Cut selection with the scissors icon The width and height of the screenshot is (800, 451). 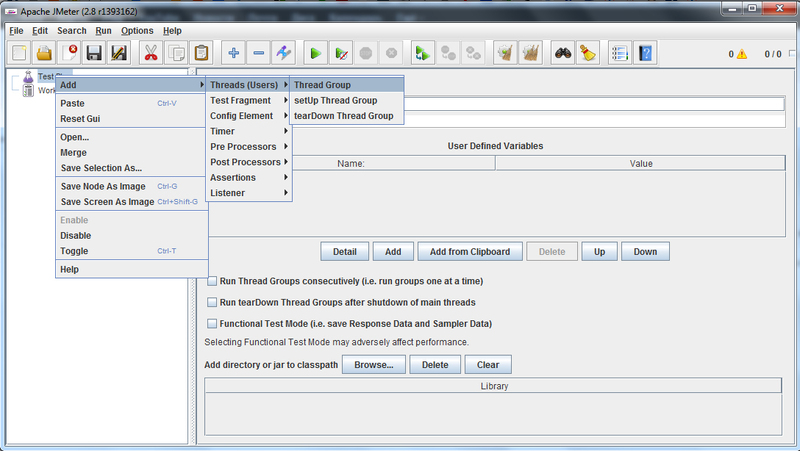[151, 53]
